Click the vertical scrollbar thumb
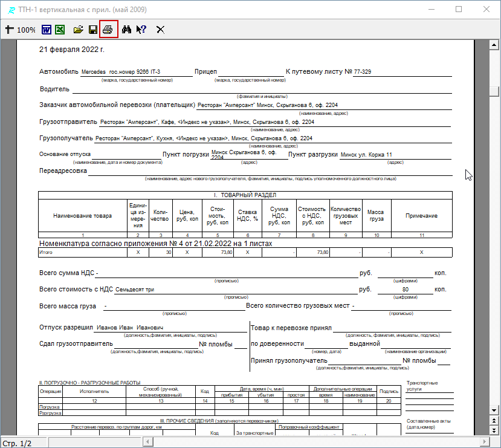 coord(494,91)
